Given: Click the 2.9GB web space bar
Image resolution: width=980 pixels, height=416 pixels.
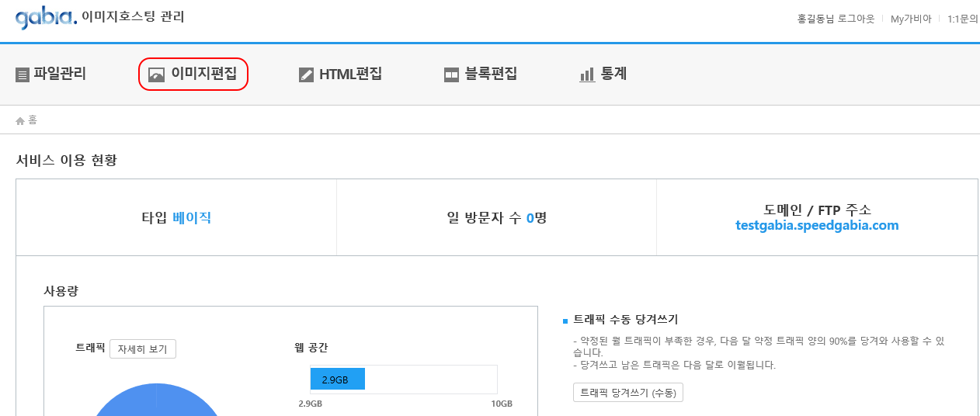Looking at the screenshot, I should (338, 379).
